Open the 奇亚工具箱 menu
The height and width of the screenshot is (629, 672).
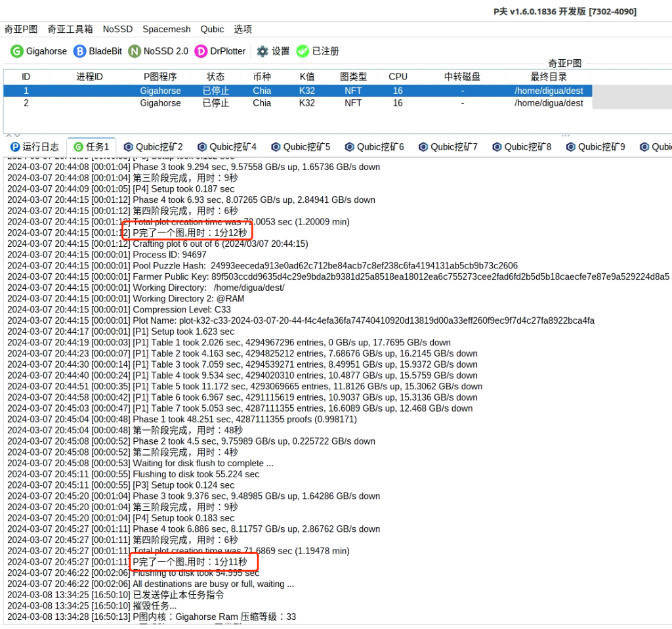[x=70, y=29]
